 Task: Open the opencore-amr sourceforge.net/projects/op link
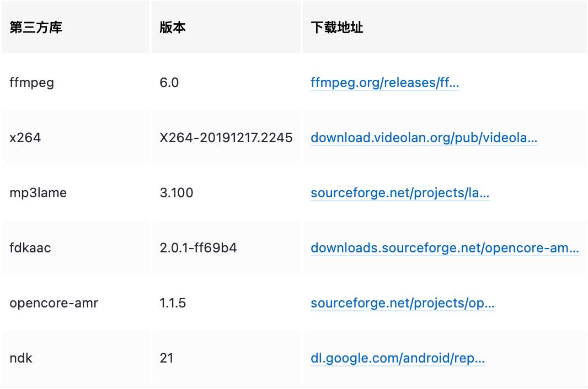point(402,303)
